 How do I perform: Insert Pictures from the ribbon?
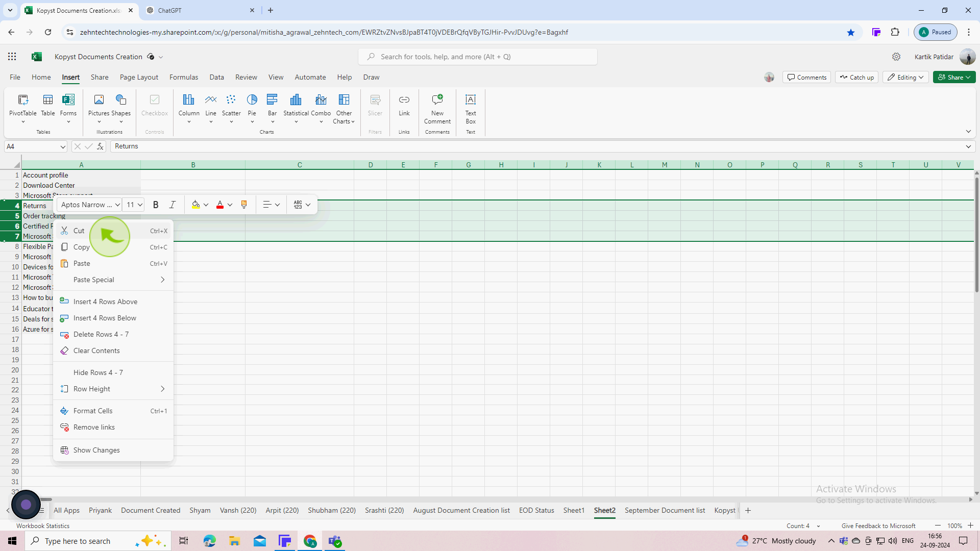[x=99, y=108]
